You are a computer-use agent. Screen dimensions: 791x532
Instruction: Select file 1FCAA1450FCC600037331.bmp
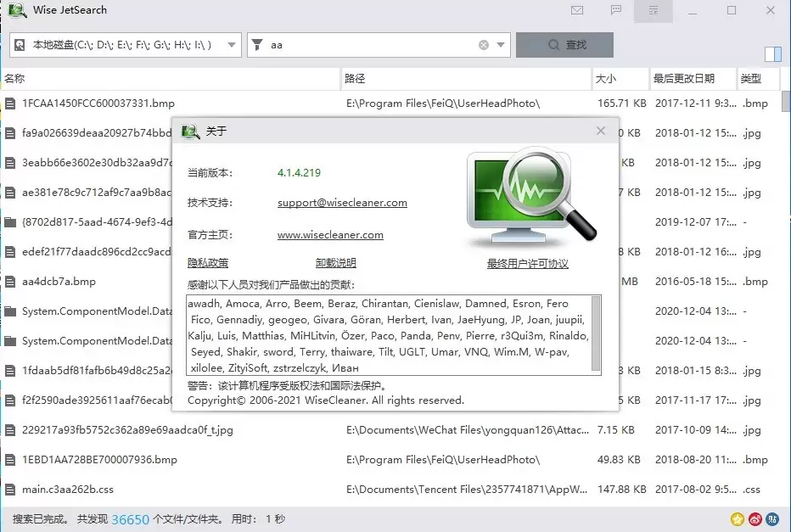98,104
